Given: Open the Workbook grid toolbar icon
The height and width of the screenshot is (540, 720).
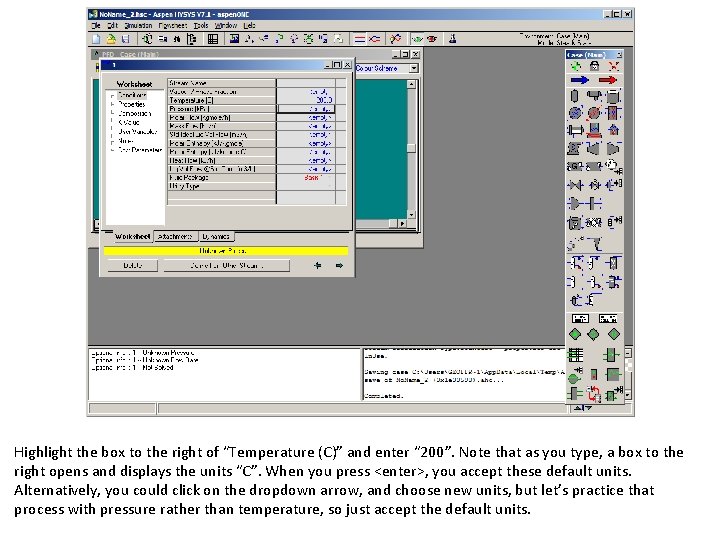Looking at the screenshot, I should coord(213,39).
